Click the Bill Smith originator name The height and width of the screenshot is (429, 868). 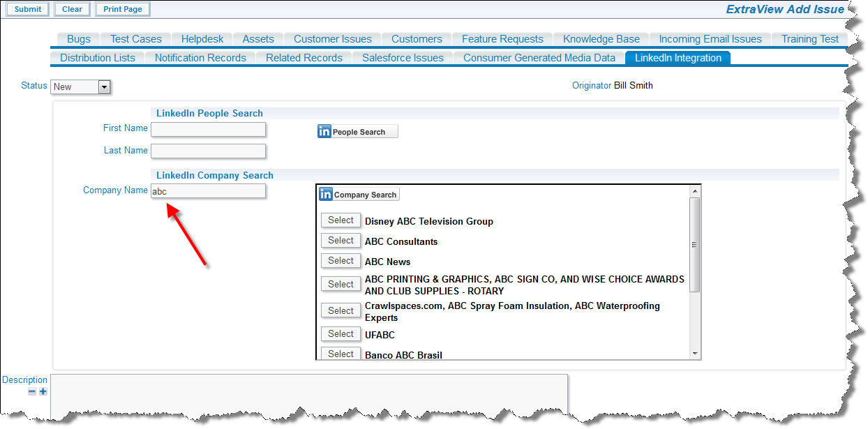point(634,86)
